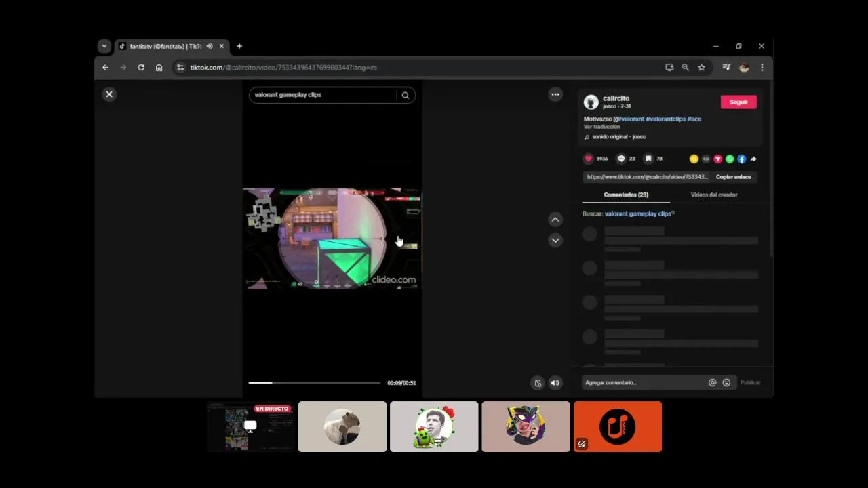Click the yellow repost share icon

[x=694, y=159]
